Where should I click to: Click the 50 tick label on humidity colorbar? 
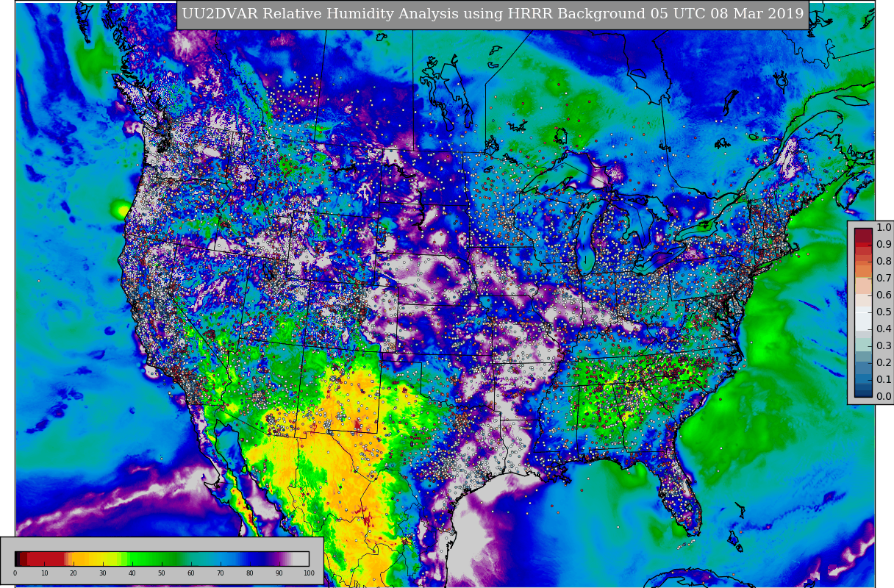tap(162, 573)
